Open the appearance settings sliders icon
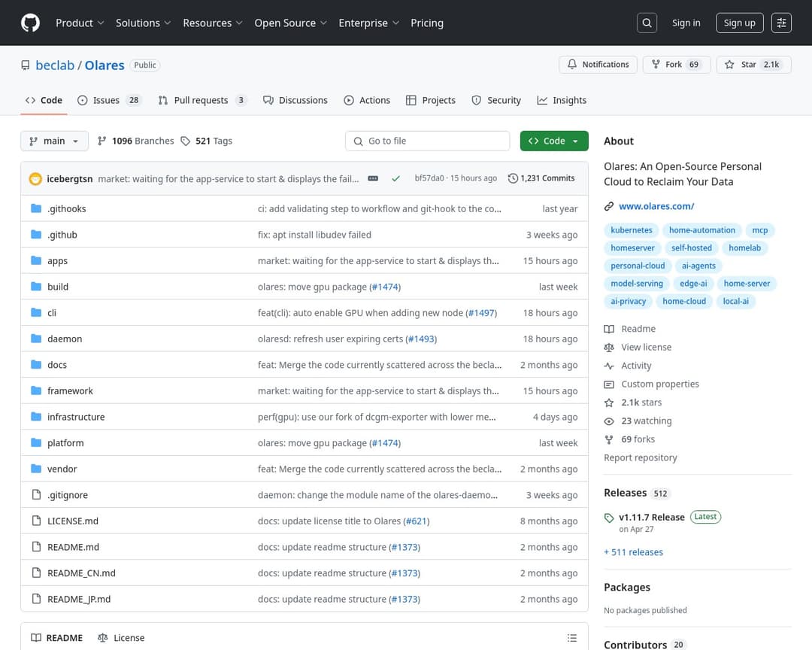The image size is (812, 650). (x=781, y=23)
